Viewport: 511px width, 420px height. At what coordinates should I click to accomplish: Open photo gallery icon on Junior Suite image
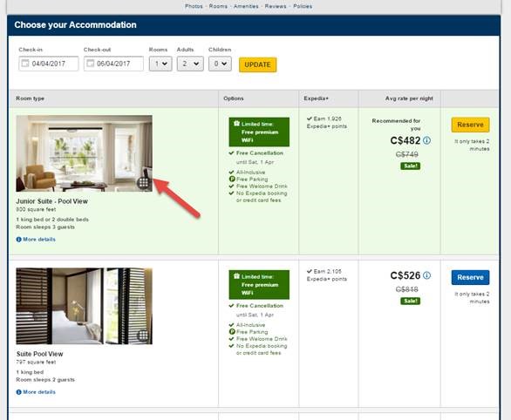pyautogui.click(x=143, y=183)
